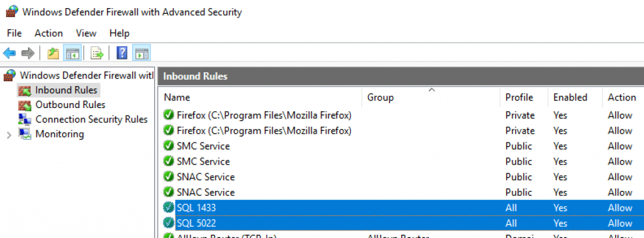Screen dimensions: 644x238
Task: Select Outbound Rules in the tree
Action: click(x=70, y=105)
